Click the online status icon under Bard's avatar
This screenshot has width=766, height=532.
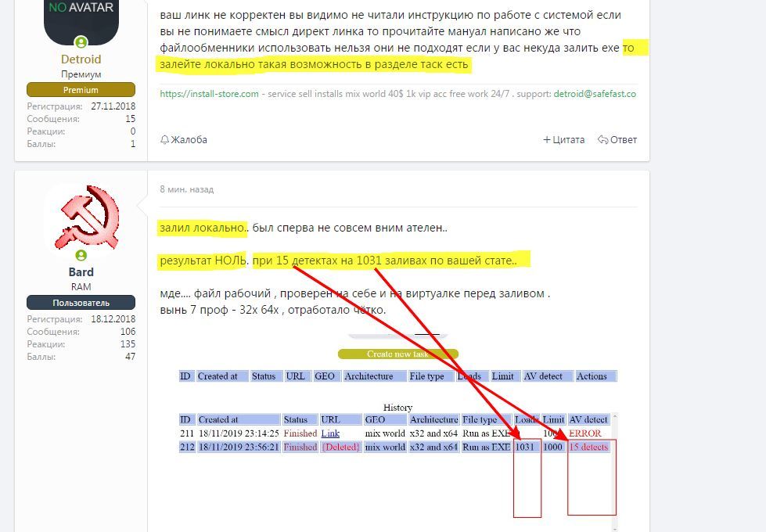click(x=81, y=255)
